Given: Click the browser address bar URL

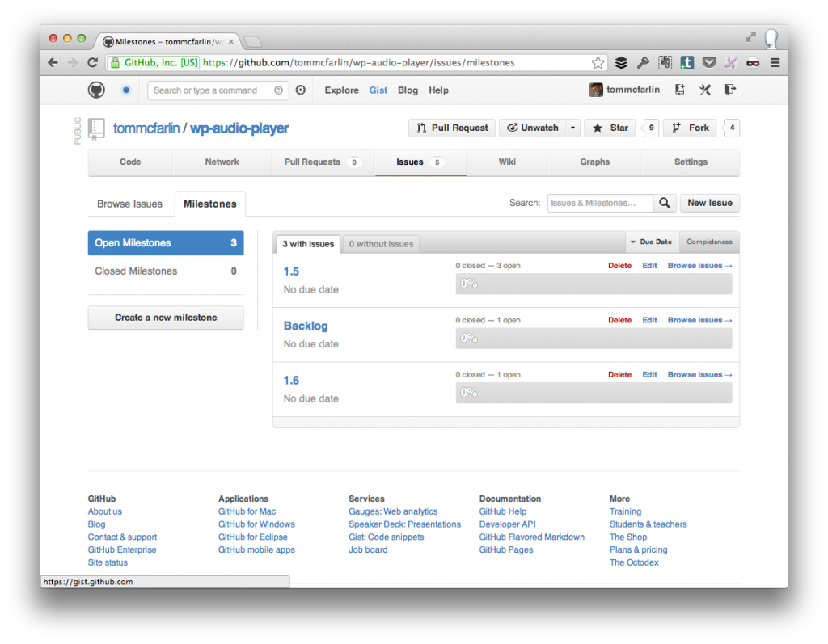Looking at the screenshot, I should pos(359,63).
